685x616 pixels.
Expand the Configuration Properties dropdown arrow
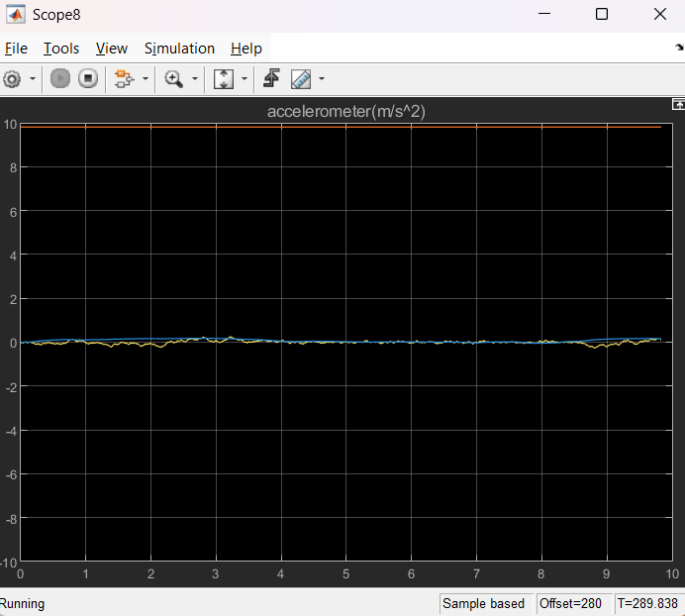[x=33, y=79]
